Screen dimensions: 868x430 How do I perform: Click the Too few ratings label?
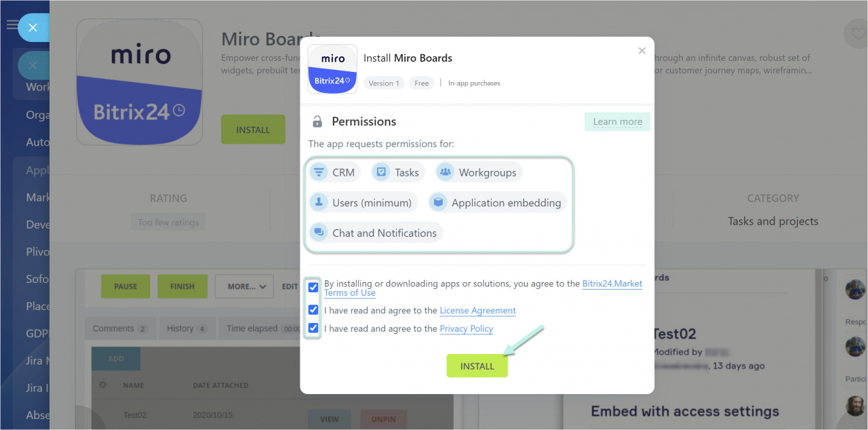click(x=168, y=222)
